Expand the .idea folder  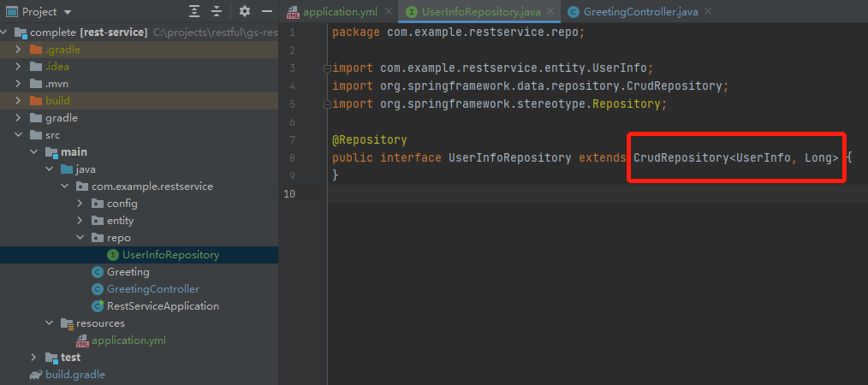pos(18,67)
